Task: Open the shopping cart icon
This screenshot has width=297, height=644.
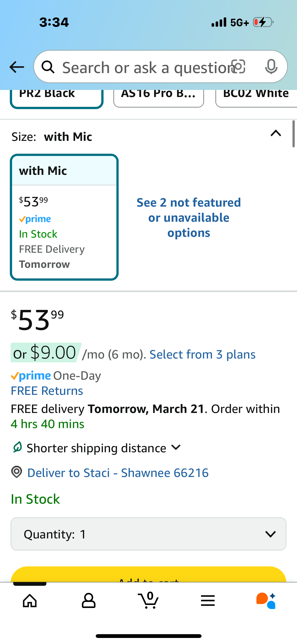Action: pos(148,600)
